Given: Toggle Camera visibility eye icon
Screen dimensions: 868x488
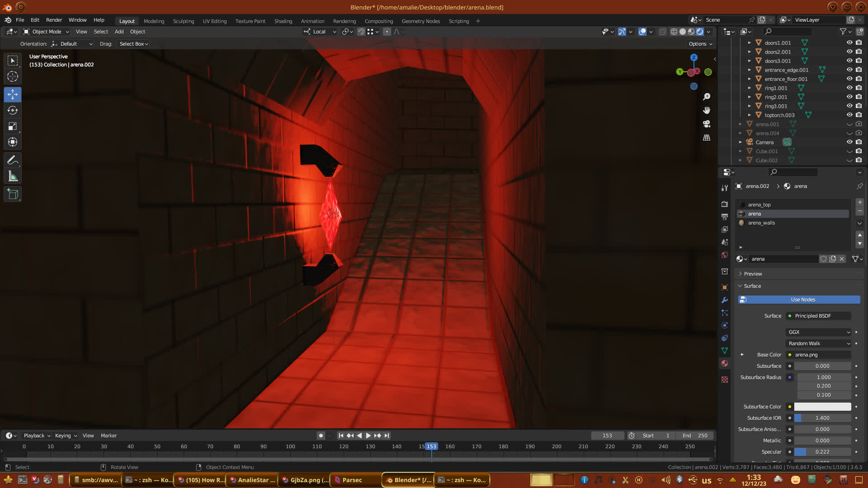Looking at the screenshot, I should [x=849, y=142].
